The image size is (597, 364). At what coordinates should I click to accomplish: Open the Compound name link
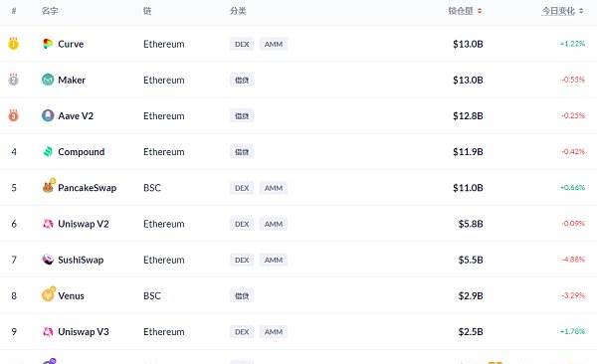pyautogui.click(x=82, y=152)
